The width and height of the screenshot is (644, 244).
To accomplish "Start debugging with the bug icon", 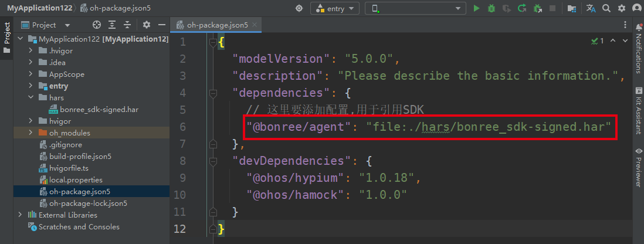I will point(492,8).
